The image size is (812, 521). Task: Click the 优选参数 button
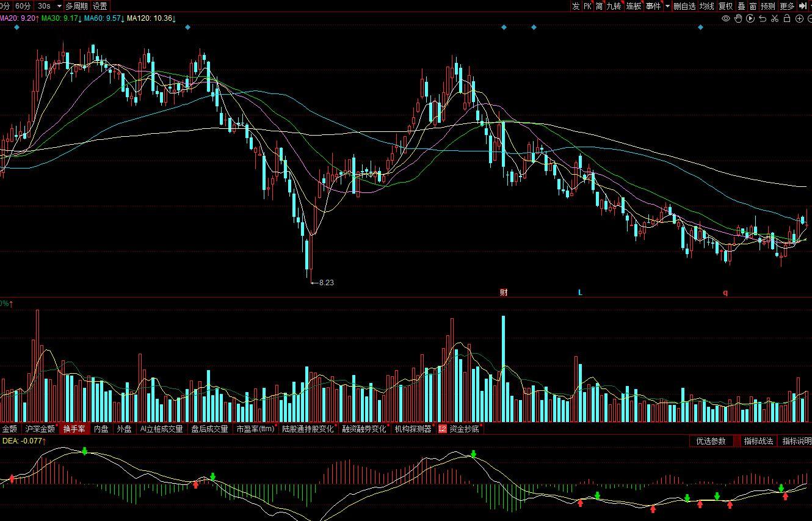(711, 441)
